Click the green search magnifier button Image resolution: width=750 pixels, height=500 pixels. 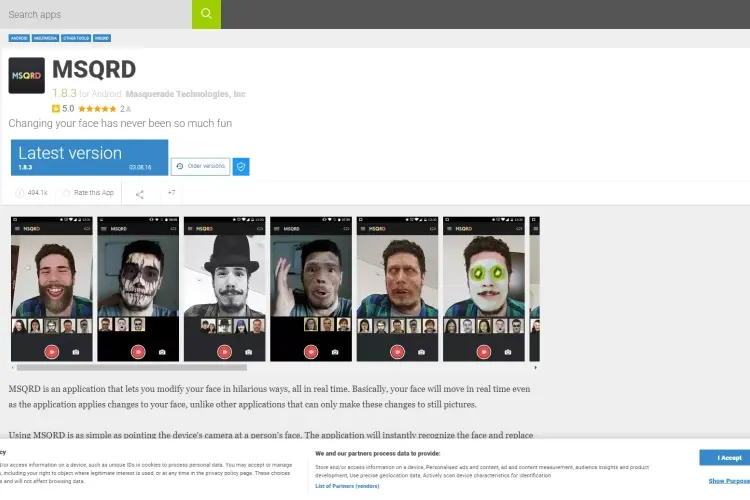[x=206, y=14]
